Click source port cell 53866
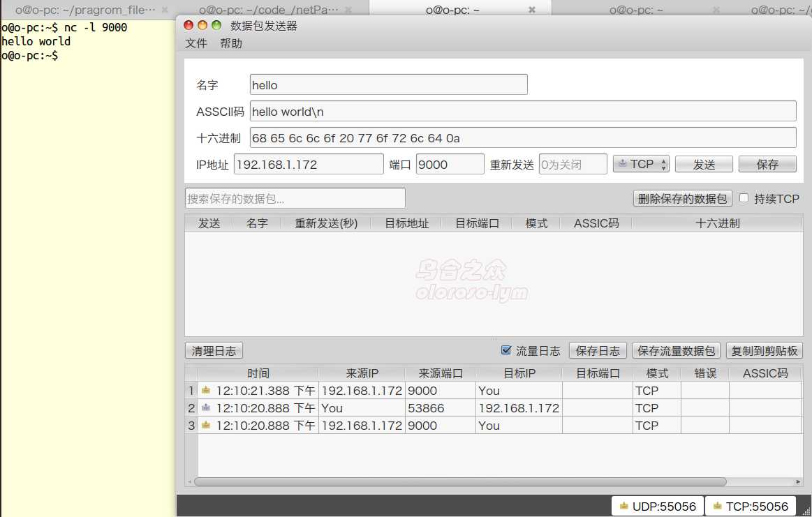Screen dimensions: 812x517 coord(440,408)
